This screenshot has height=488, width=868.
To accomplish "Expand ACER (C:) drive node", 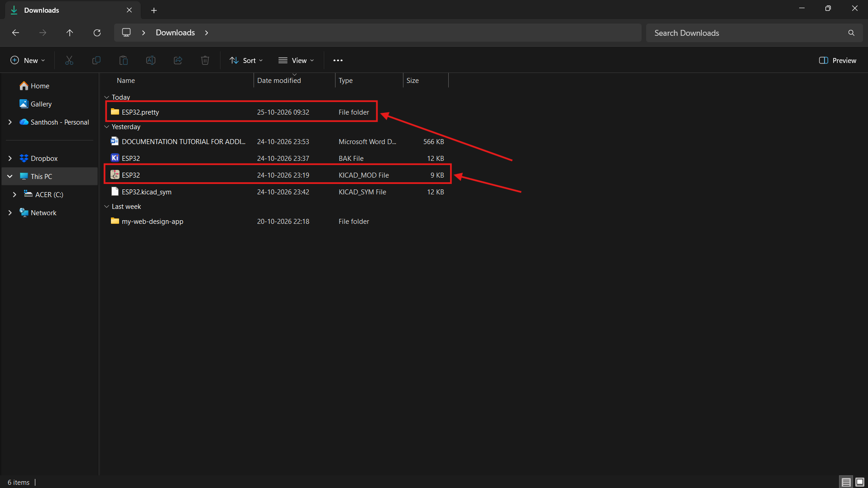I will click(x=14, y=194).
